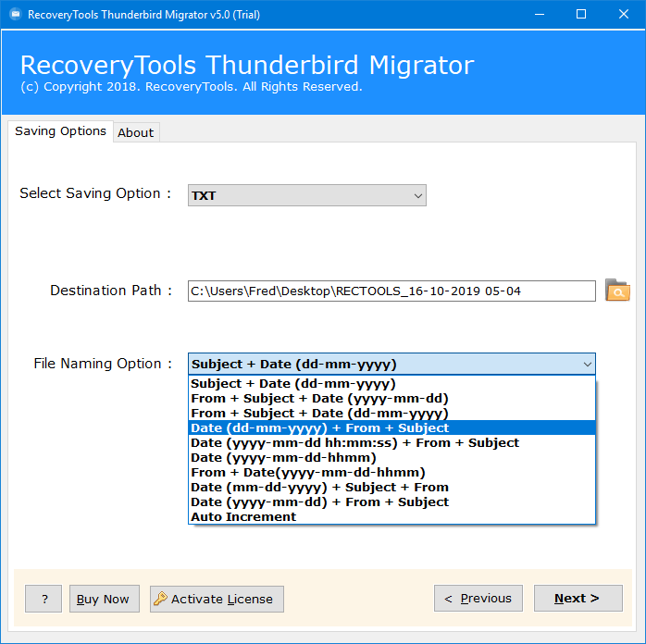Go back with the Previous button

pos(478,598)
